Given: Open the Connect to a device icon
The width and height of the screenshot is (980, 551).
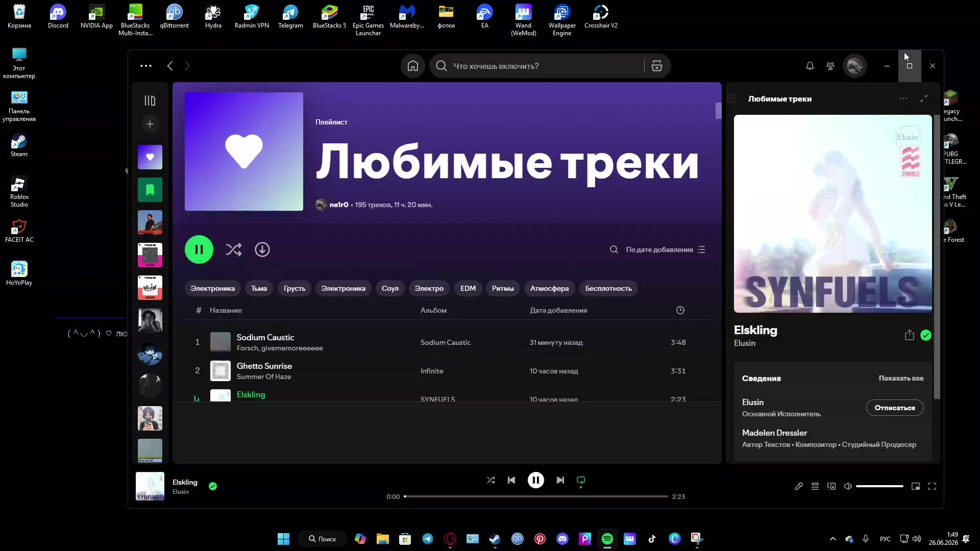Looking at the screenshot, I should click(831, 486).
